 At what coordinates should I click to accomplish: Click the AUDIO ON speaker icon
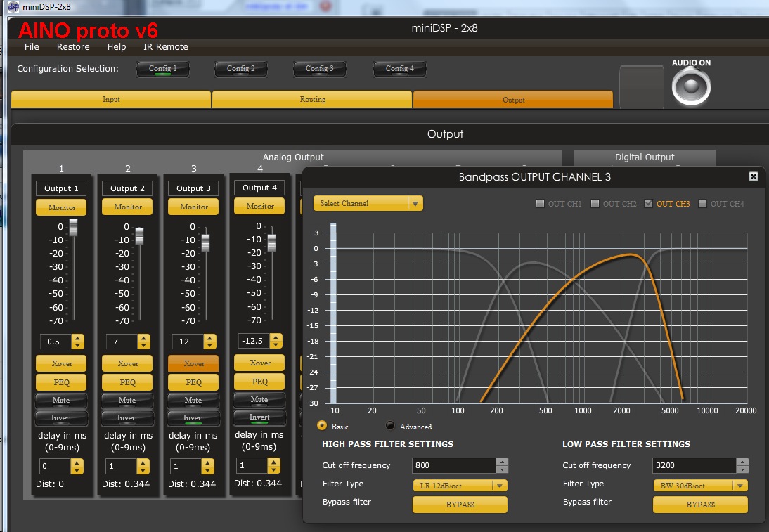click(x=691, y=86)
